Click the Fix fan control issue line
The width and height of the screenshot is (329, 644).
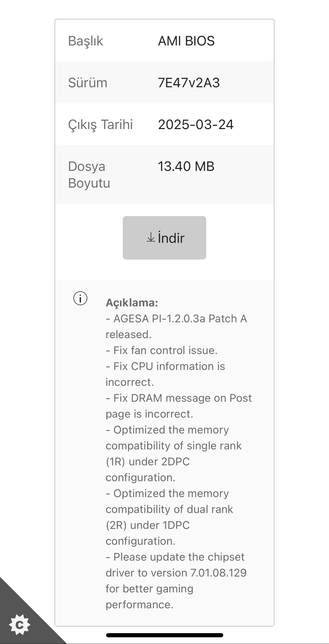click(162, 350)
